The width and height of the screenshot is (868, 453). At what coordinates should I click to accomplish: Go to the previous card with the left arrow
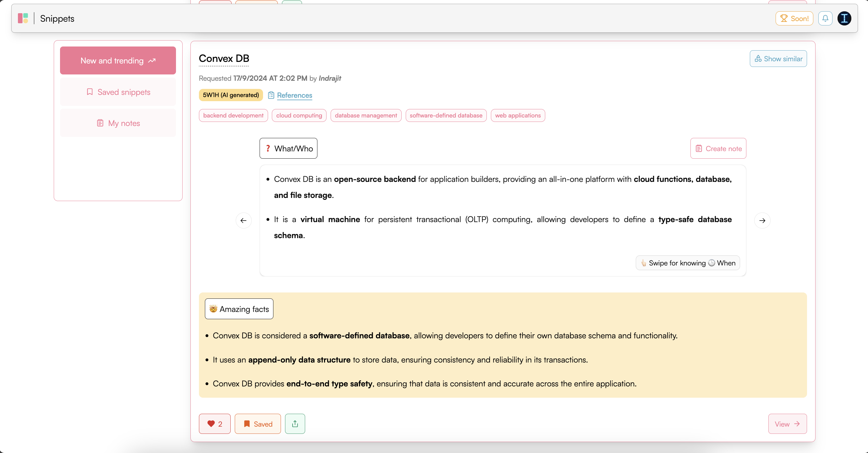243,221
